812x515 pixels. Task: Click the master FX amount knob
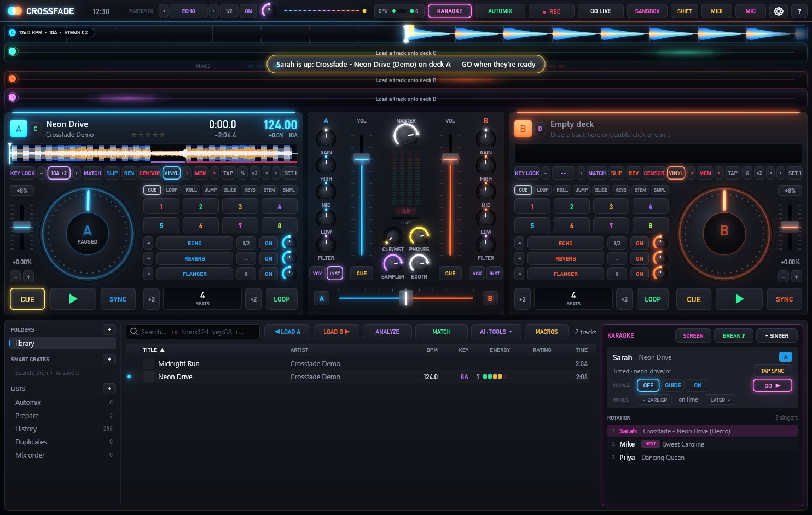coord(268,10)
